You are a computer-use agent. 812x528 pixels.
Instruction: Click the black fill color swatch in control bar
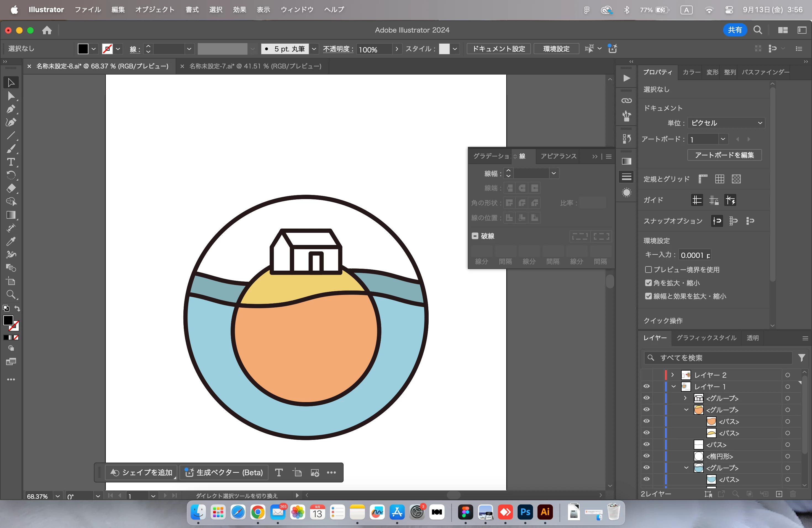click(83, 49)
